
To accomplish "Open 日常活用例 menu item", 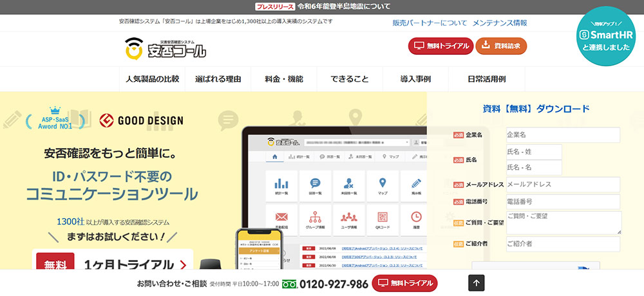I will pos(487,79).
